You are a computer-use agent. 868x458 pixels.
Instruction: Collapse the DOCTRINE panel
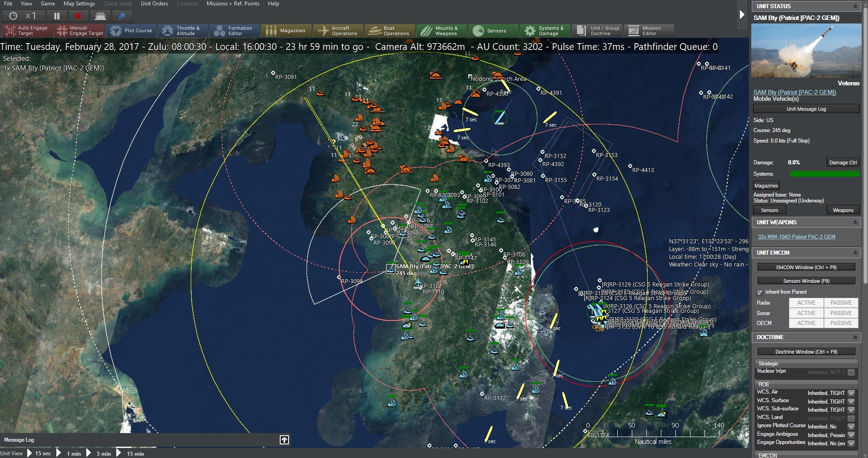coord(856,337)
